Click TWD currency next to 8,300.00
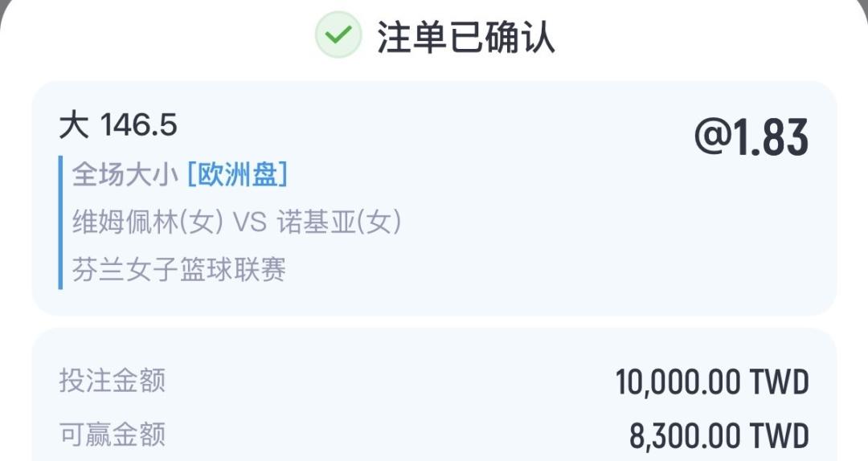Viewport: 868px width, 461px height. 779,436
